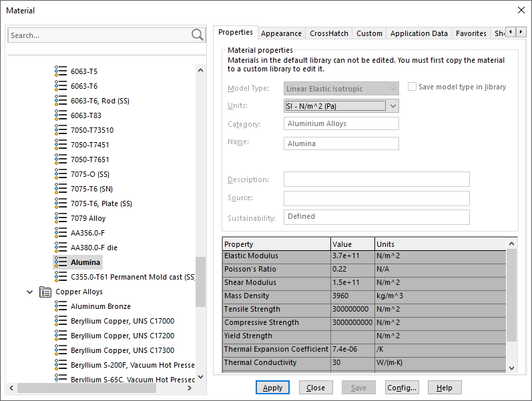
Task: Switch to the Appearance tab
Action: (x=281, y=33)
